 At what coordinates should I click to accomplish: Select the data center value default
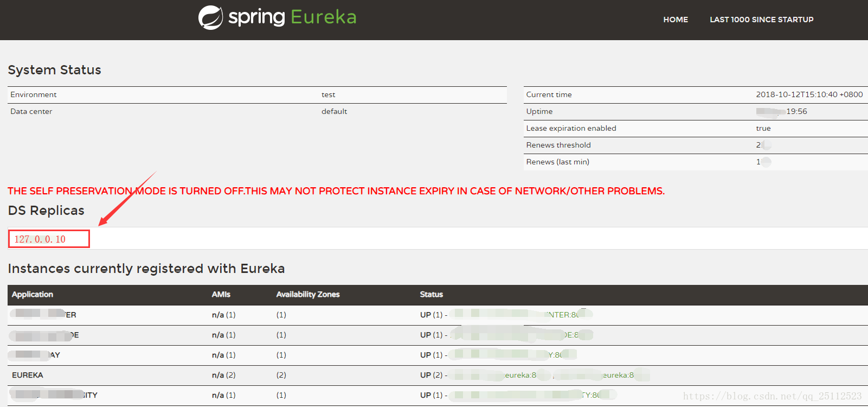point(334,111)
